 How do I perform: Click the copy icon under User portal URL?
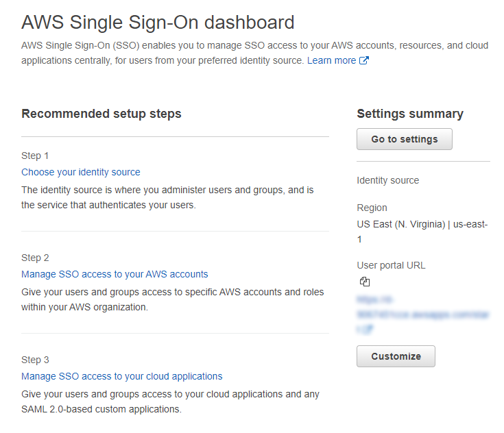[365, 282]
